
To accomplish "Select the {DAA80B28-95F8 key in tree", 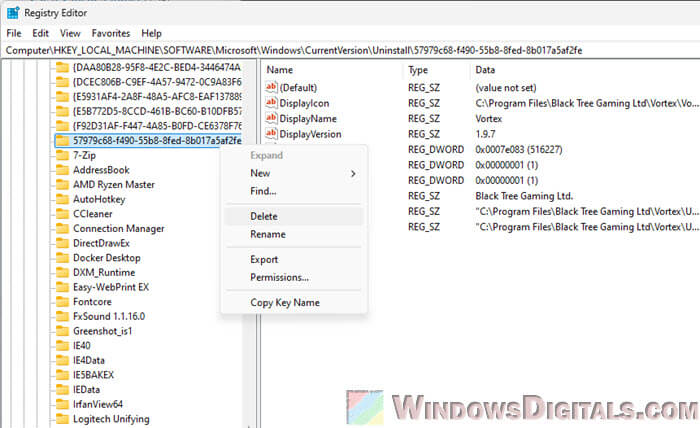I will click(x=156, y=67).
